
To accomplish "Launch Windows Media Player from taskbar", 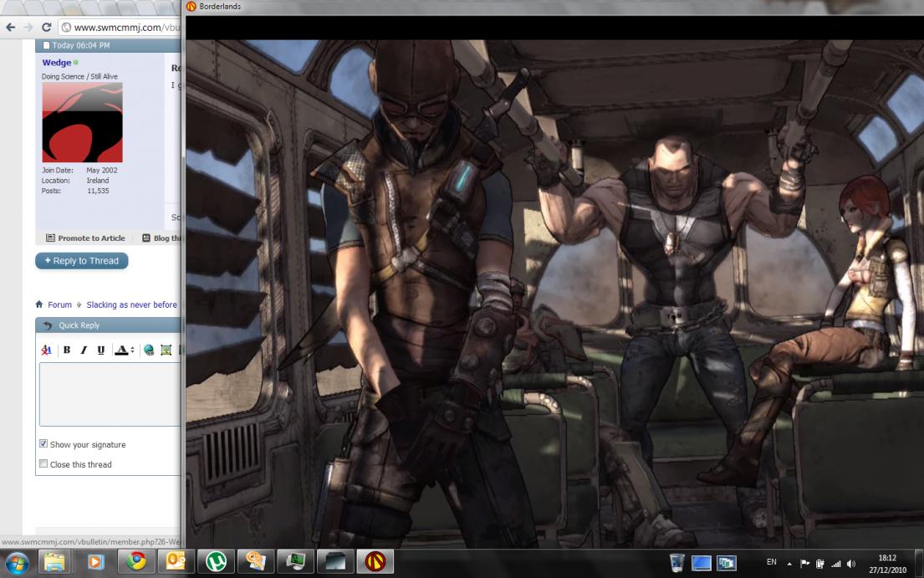I will click(x=94, y=562).
